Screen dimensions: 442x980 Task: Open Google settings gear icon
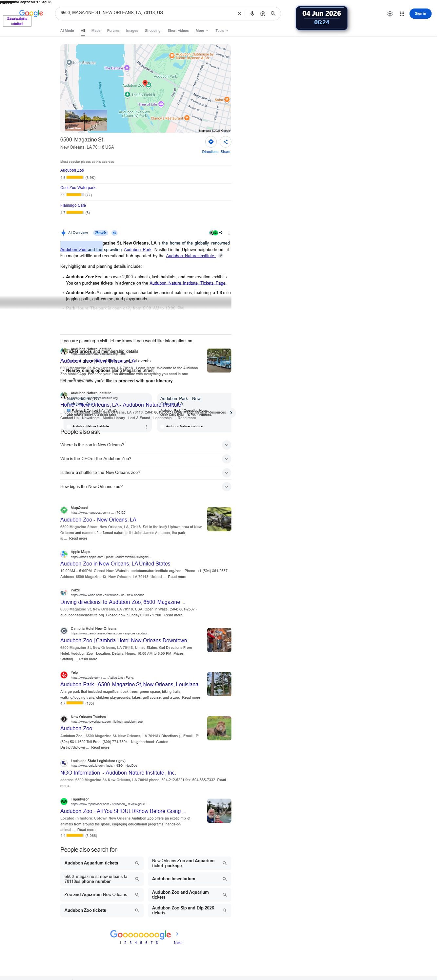pyautogui.click(x=394, y=14)
